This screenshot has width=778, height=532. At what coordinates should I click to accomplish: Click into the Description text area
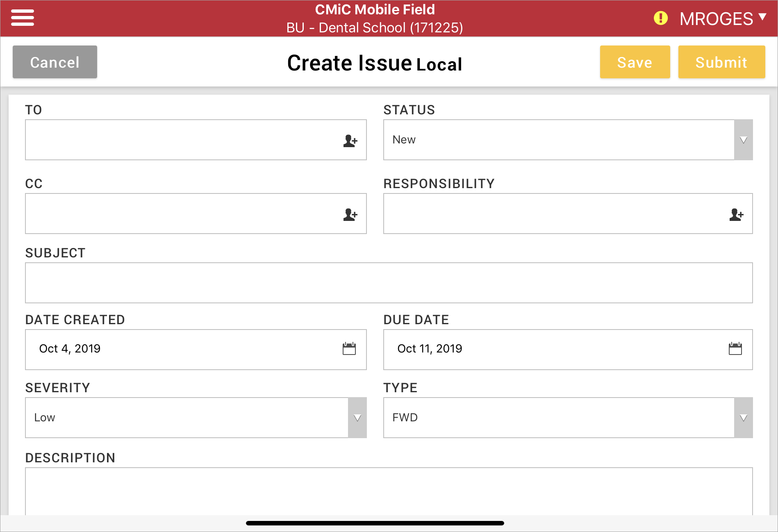pyautogui.click(x=389, y=491)
